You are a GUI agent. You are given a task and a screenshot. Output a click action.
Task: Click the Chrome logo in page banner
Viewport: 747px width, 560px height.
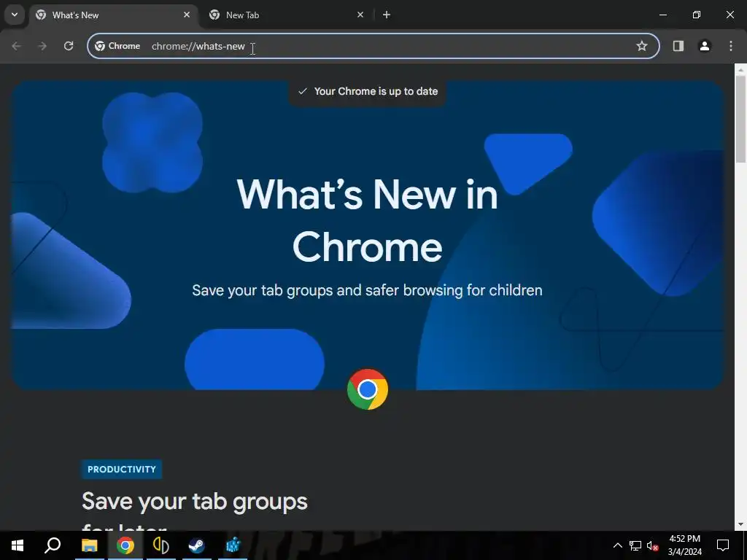[368, 389]
